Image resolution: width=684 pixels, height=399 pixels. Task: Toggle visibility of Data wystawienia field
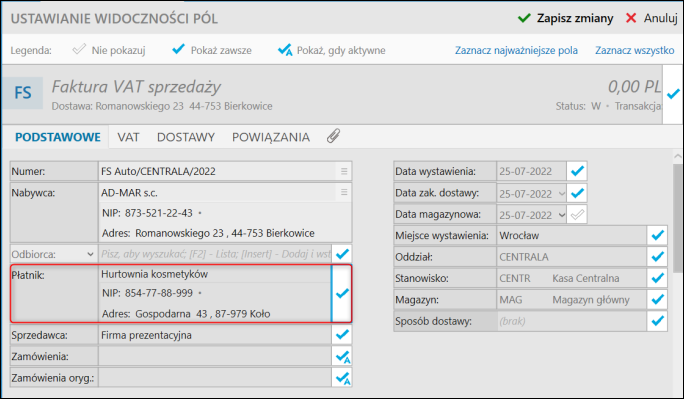(577, 171)
